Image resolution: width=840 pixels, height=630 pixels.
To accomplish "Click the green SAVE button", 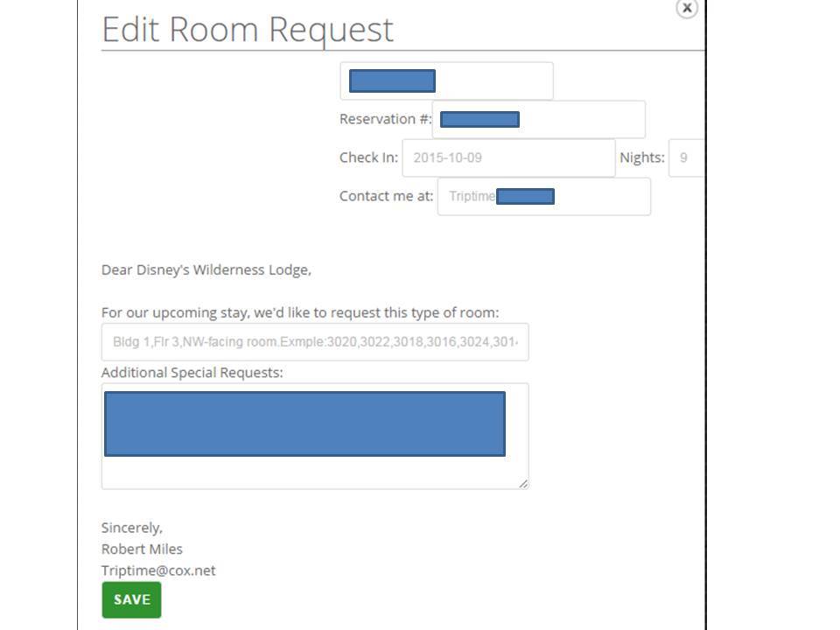I will tap(131, 599).
